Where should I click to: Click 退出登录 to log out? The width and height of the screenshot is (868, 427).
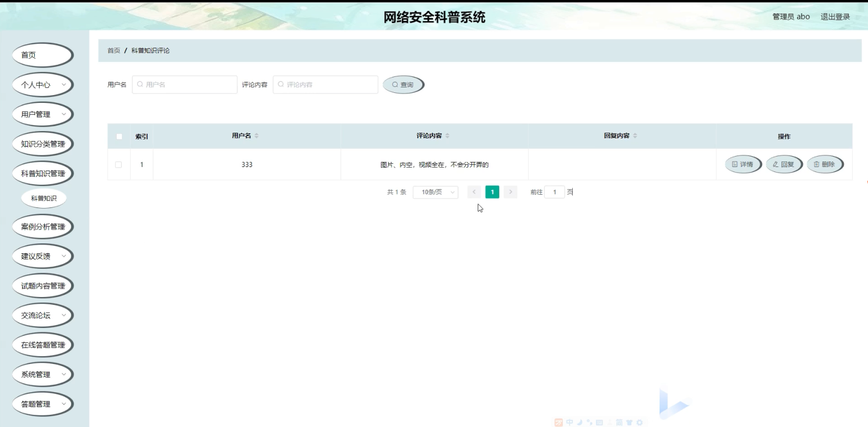[835, 17]
